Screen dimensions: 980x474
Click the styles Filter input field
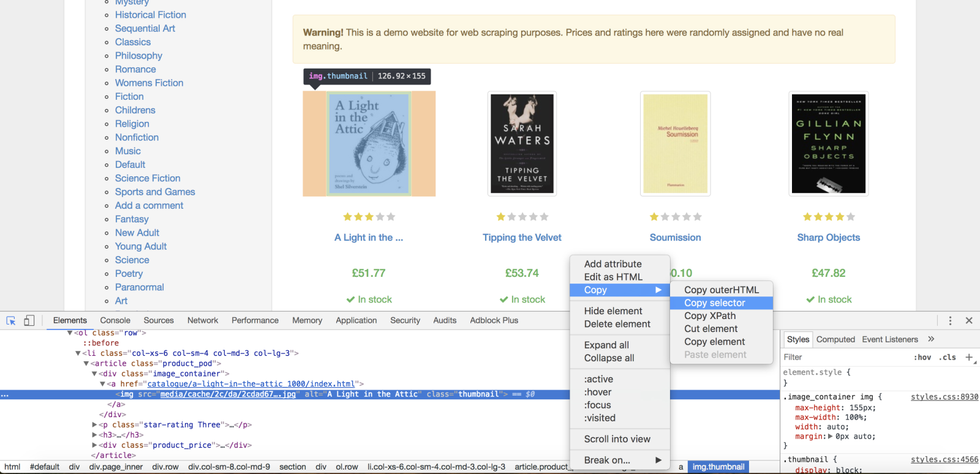tap(845, 357)
